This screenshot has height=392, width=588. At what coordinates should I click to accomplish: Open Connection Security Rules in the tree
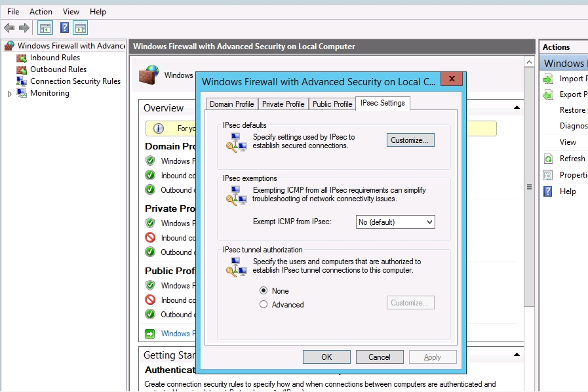(75, 81)
